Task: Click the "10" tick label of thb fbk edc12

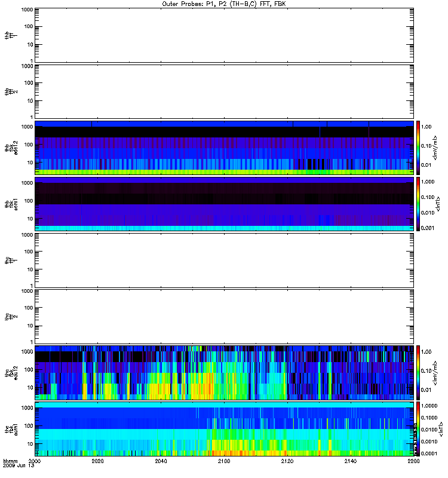Action: (30, 163)
